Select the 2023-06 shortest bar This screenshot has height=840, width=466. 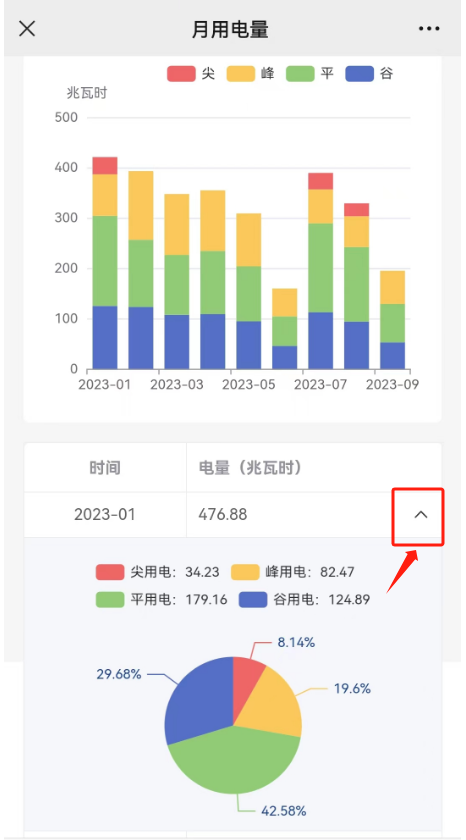(284, 329)
